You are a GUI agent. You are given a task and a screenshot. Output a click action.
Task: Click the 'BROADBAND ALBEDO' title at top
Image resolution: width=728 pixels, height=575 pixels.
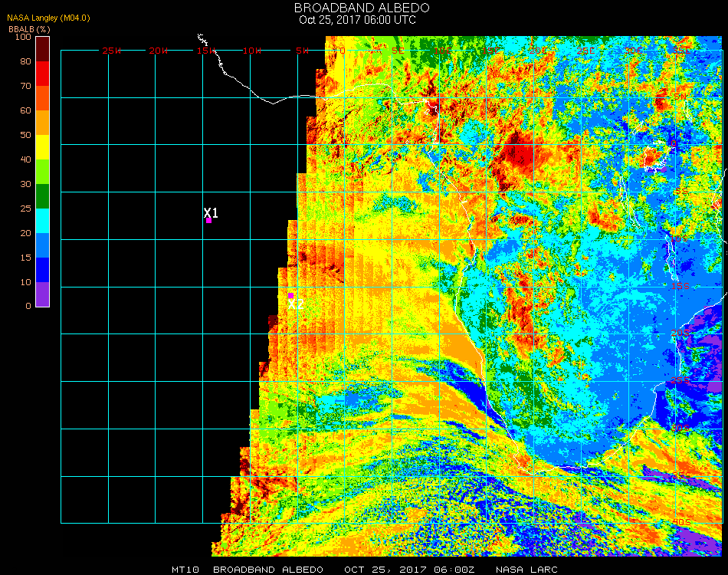pos(362,8)
